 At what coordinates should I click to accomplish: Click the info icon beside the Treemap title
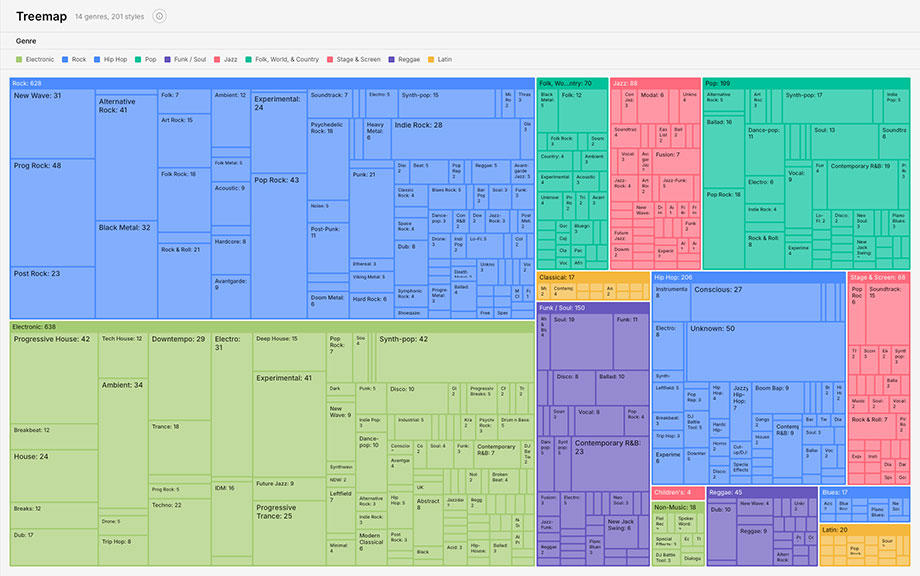159,16
